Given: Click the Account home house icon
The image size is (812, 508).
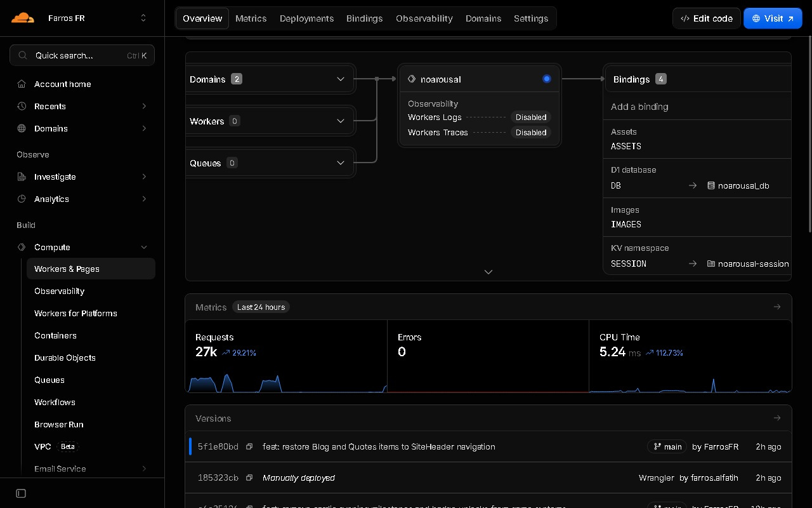Looking at the screenshot, I should 22,84.
